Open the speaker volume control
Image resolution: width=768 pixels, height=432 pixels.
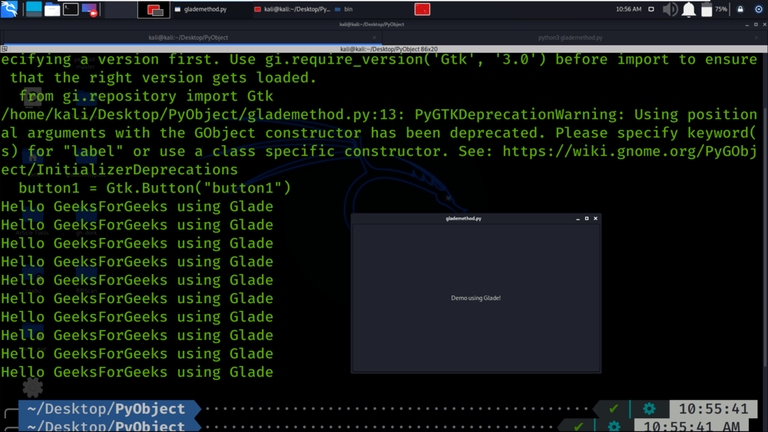[670, 9]
